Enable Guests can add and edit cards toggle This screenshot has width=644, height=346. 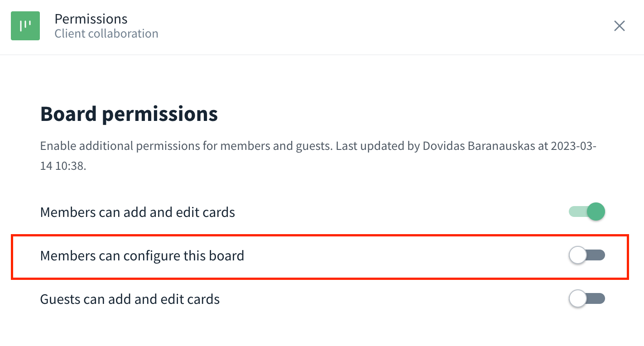[587, 299]
